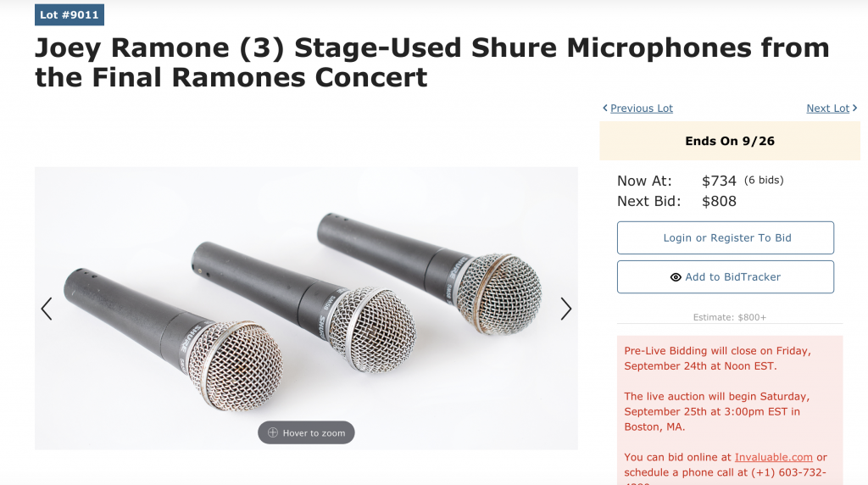Add this lot to BidTracker
The image size is (868, 485).
click(x=726, y=276)
